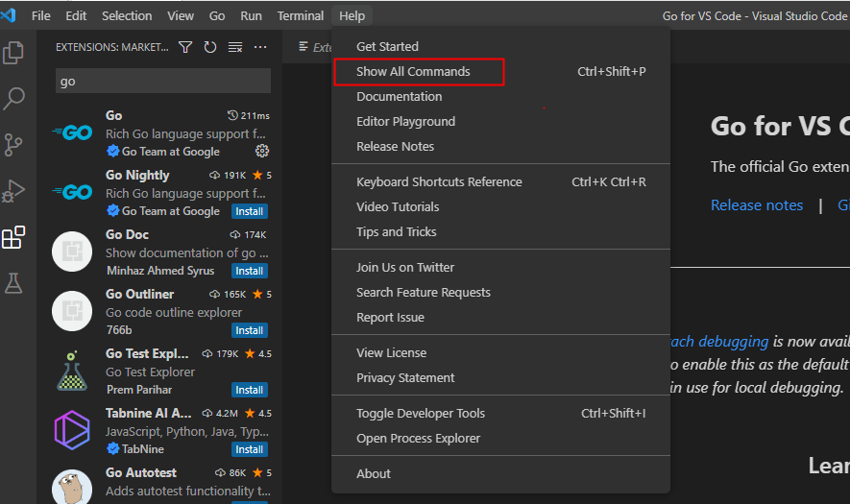Open the Run and Debug view
Screen dimensions: 850x504
(13, 191)
